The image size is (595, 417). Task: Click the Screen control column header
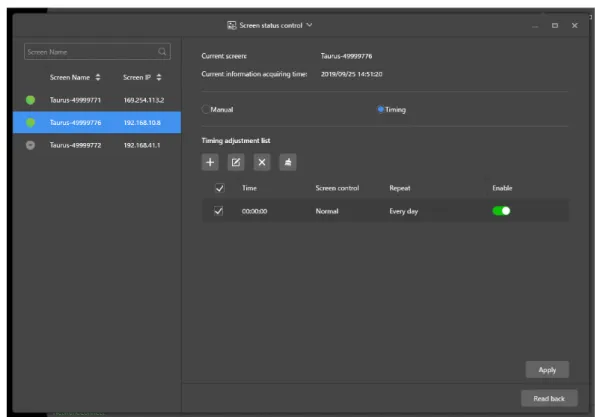click(x=337, y=188)
